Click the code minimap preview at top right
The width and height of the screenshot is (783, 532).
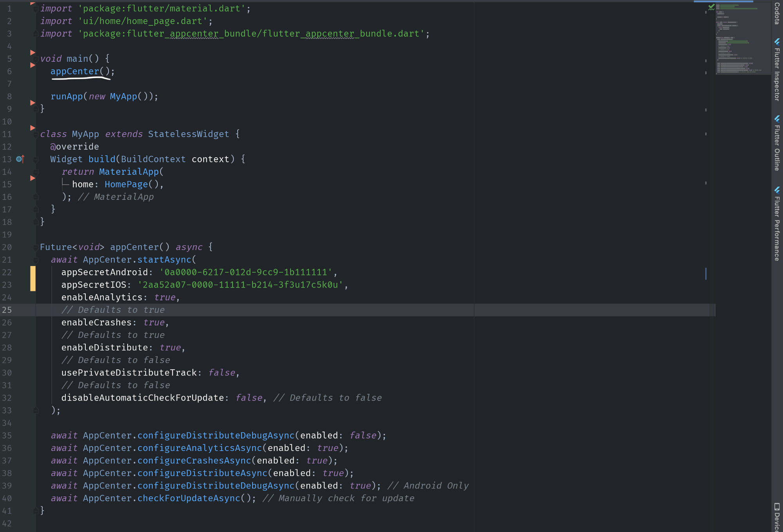[742, 39]
